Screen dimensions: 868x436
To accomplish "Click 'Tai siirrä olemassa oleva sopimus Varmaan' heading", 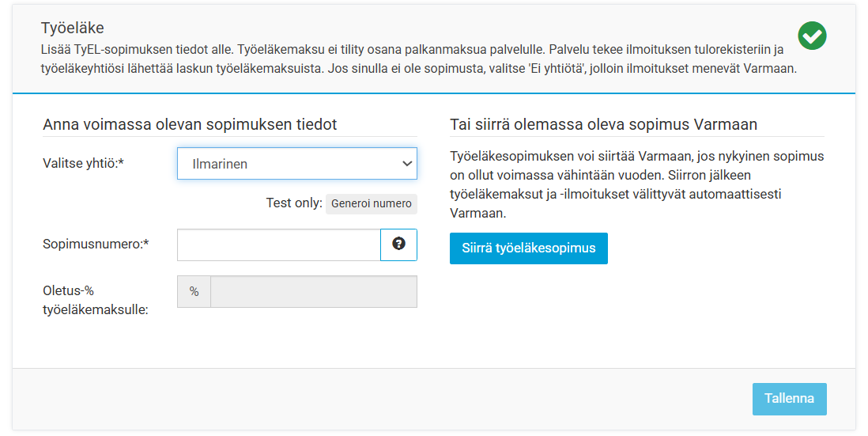I will (x=603, y=124).
